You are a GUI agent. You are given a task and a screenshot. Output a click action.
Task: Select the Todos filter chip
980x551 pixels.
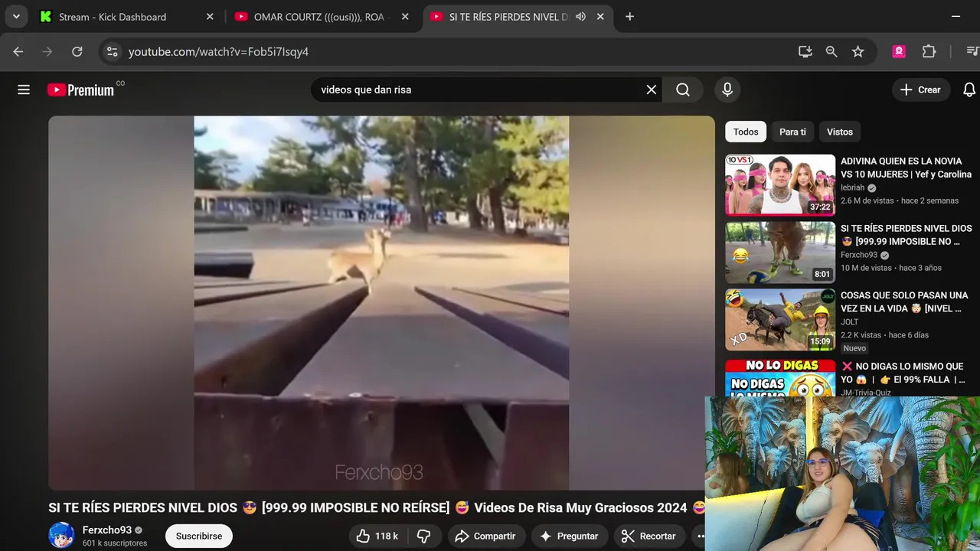tap(746, 132)
